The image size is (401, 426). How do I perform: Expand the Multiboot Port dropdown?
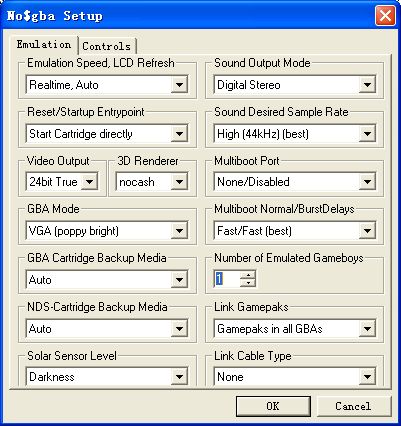click(x=295, y=182)
